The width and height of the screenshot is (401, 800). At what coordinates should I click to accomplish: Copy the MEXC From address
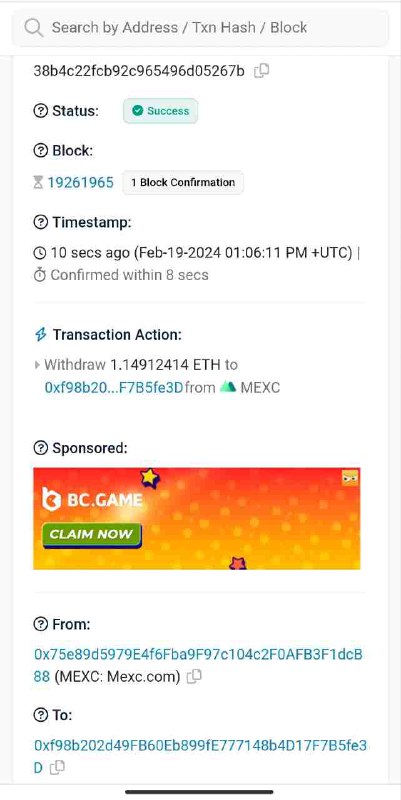194,677
